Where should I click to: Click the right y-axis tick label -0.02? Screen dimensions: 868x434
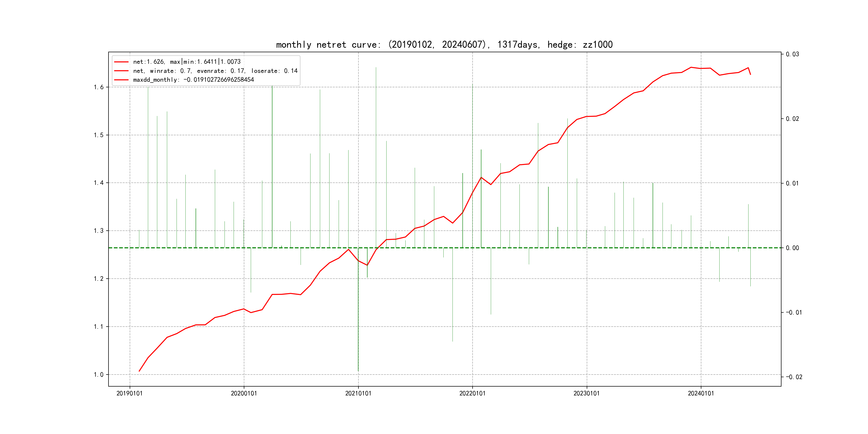[x=794, y=377]
